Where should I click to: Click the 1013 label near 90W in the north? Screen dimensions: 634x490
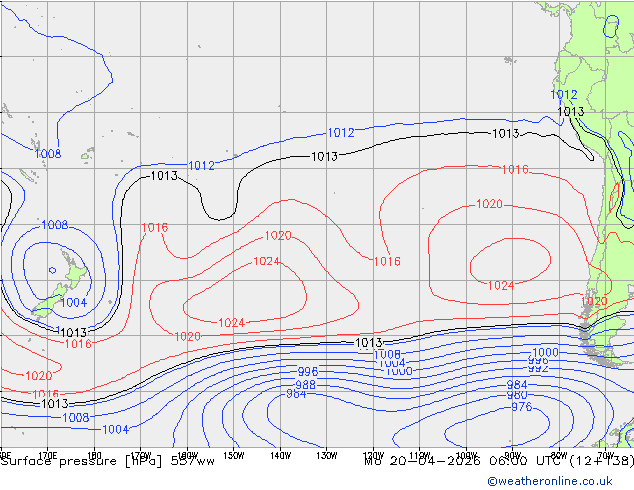(x=505, y=133)
